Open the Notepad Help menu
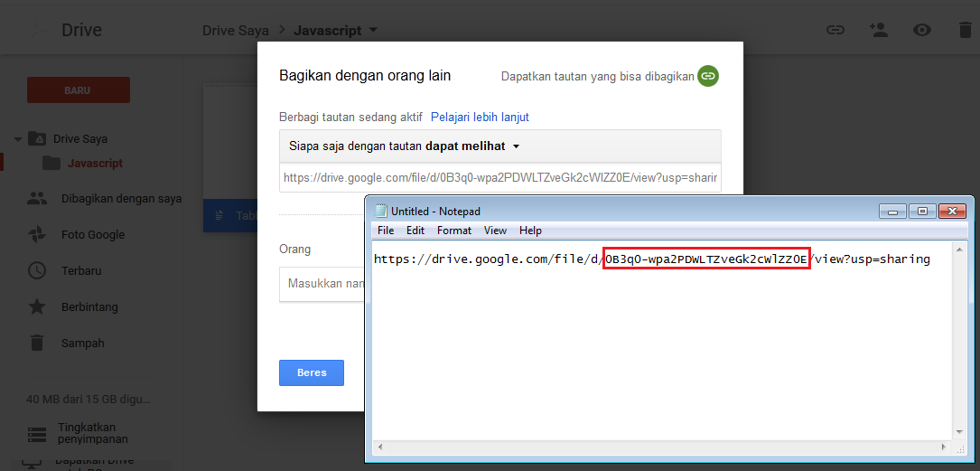 (x=530, y=231)
